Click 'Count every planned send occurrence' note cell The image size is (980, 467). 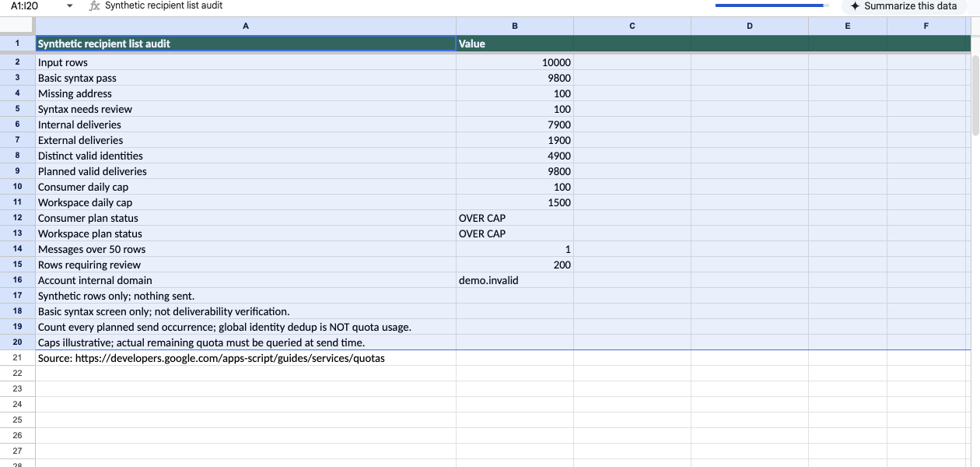click(x=246, y=327)
